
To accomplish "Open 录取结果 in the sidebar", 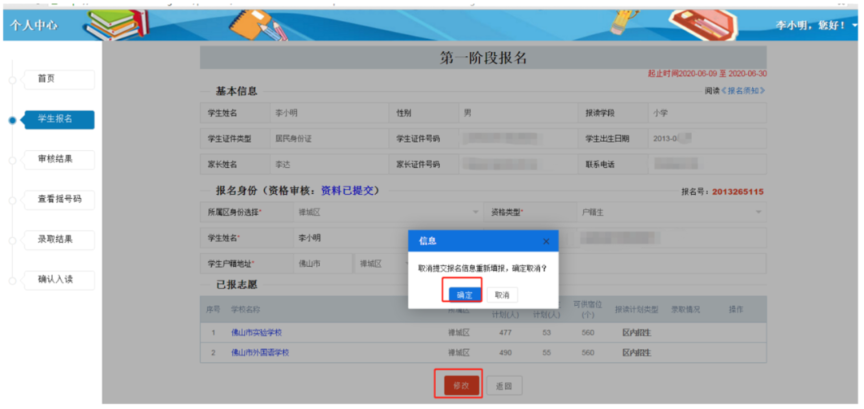I will pos(60,239).
